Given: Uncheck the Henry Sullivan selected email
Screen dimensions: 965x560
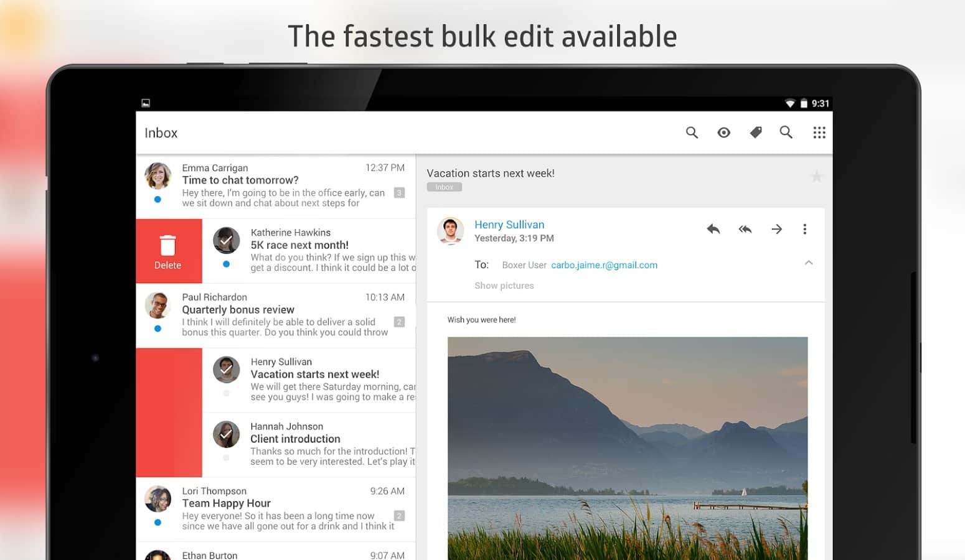Looking at the screenshot, I should tap(227, 370).
